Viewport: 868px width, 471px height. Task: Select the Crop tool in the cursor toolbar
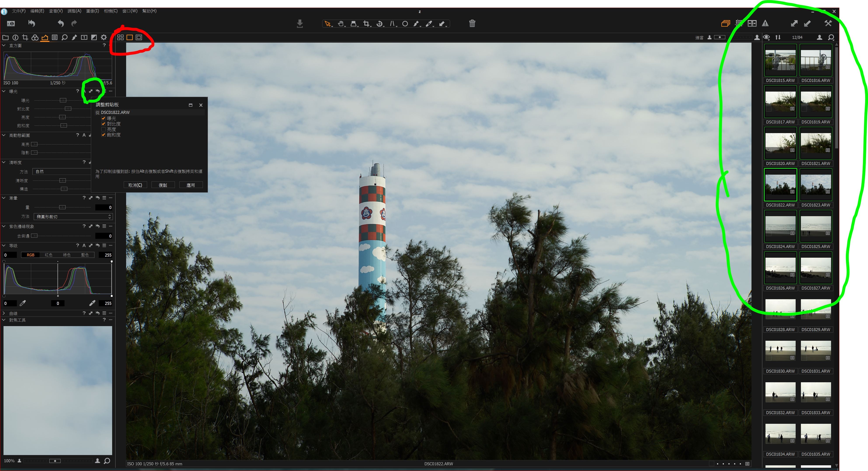coord(366,24)
